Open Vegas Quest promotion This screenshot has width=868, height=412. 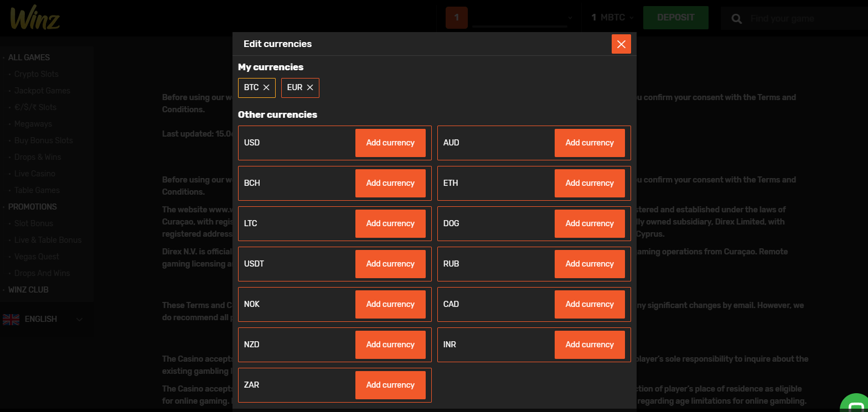click(37, 257)
